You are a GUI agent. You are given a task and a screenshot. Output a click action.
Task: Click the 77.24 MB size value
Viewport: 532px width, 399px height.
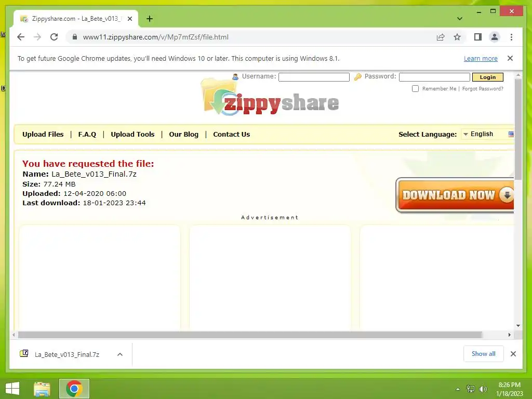tap(59, 184)
